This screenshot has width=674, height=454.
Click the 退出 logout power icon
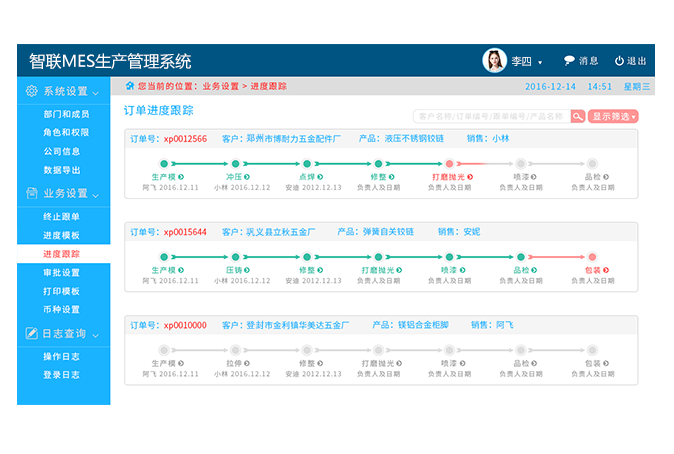pos(619,61)
